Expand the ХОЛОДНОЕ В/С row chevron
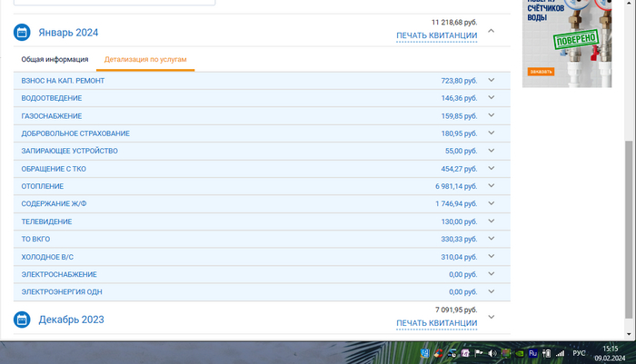The image size is (636, 364). (x=492, y=257)
